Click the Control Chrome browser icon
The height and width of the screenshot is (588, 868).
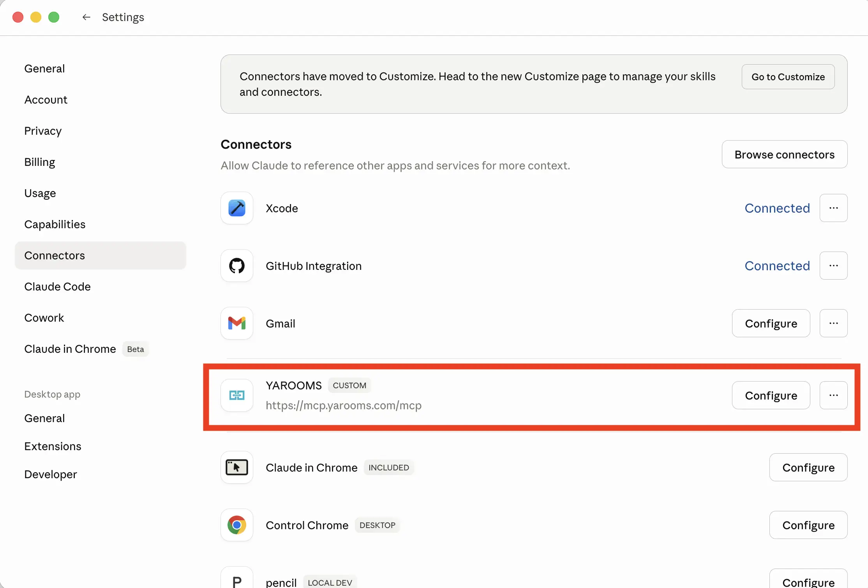coord(236,525)
